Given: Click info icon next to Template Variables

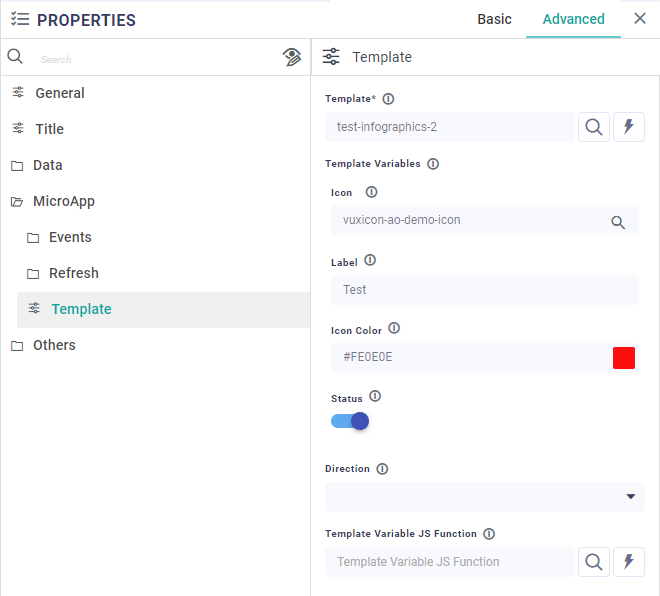Looking at the screenshot, I should [x=432, y=164].
